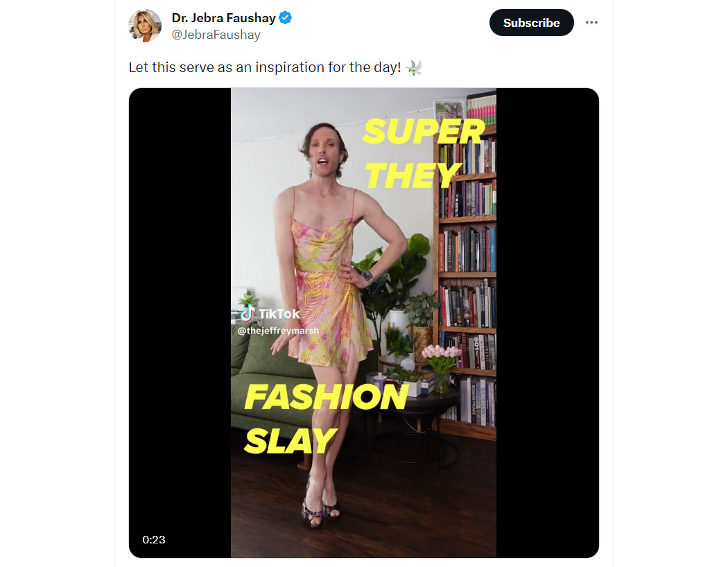
Task: Click the yellow "SUPER THEY" caption
Action: click(x=423, y=154)
